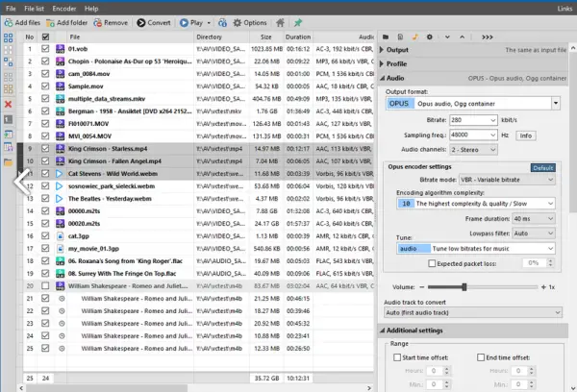Click the green pin icon in toolbar

[298, 23]
